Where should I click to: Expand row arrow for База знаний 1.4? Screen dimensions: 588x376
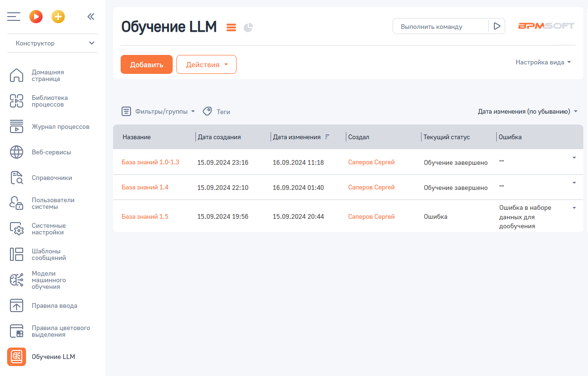pyautogui.click(x=574, y=183)
